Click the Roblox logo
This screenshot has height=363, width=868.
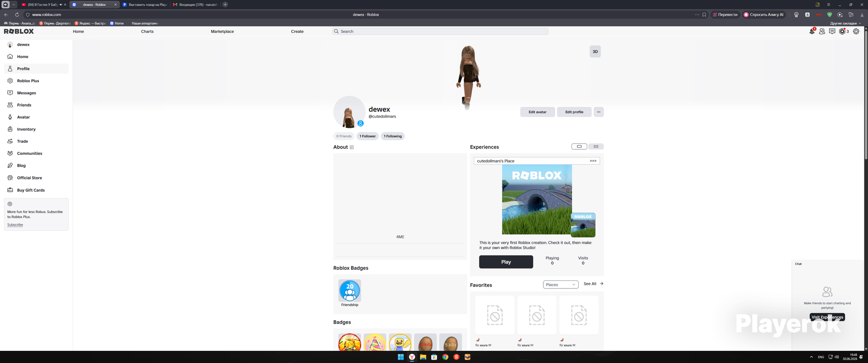19,31
